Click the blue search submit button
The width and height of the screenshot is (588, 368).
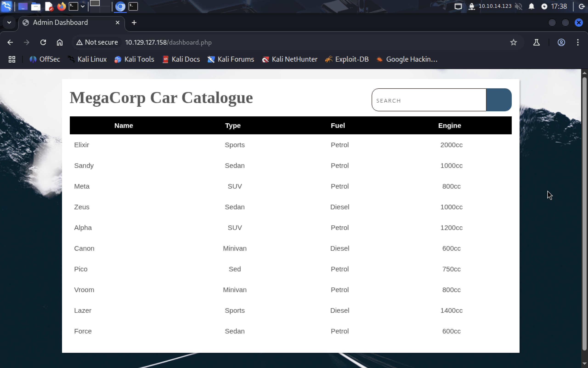[499, 100]
